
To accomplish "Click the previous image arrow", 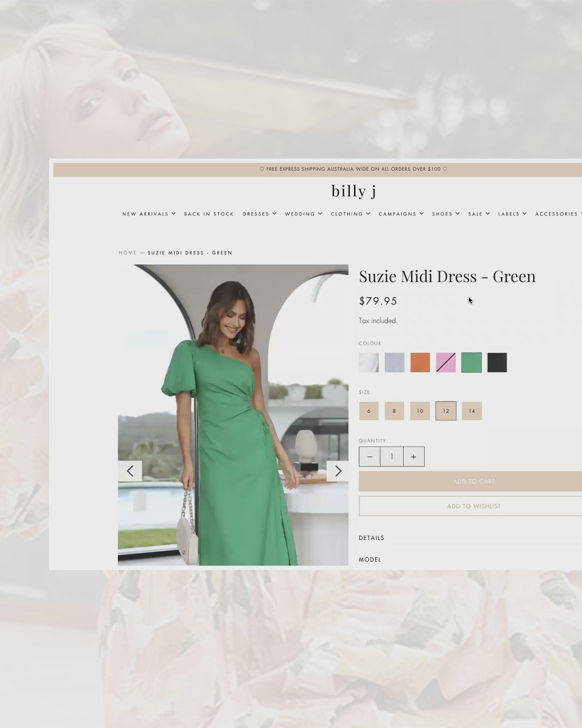I will point(130,471).
